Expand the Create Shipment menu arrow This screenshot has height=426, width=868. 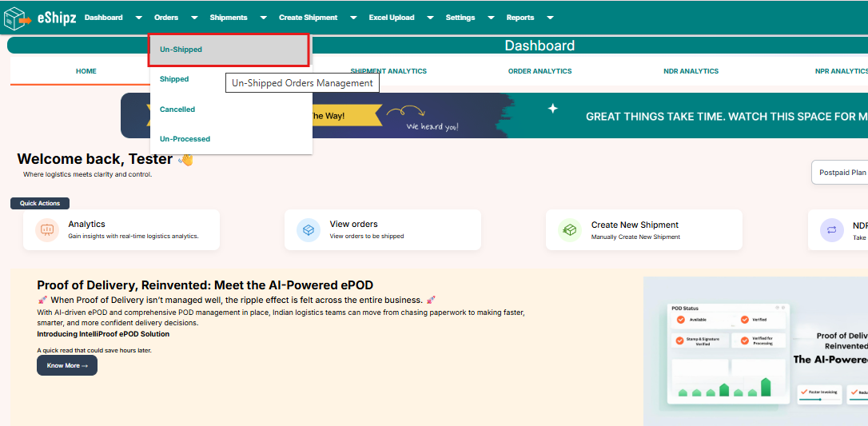[354, 18]
